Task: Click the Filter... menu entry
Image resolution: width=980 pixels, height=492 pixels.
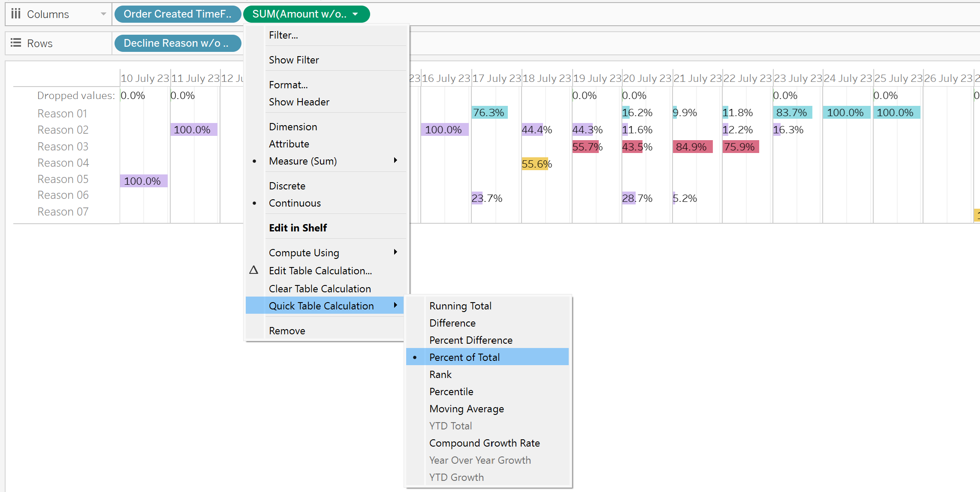Action: [x=283, y=35]
